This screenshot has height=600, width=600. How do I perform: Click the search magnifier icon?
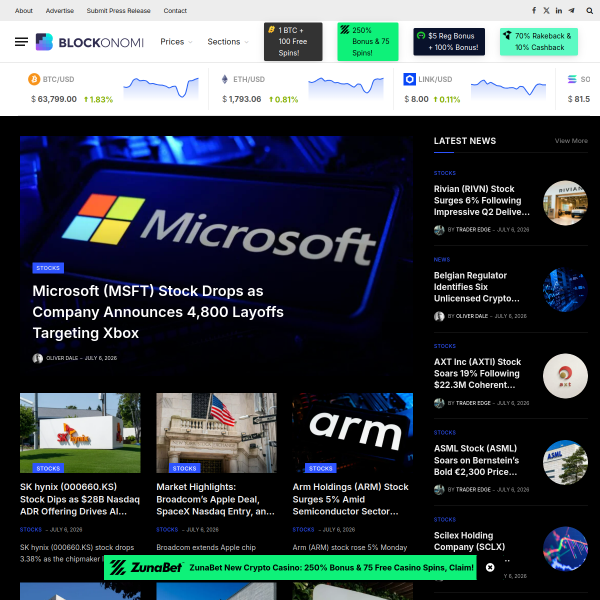point(590,11)
